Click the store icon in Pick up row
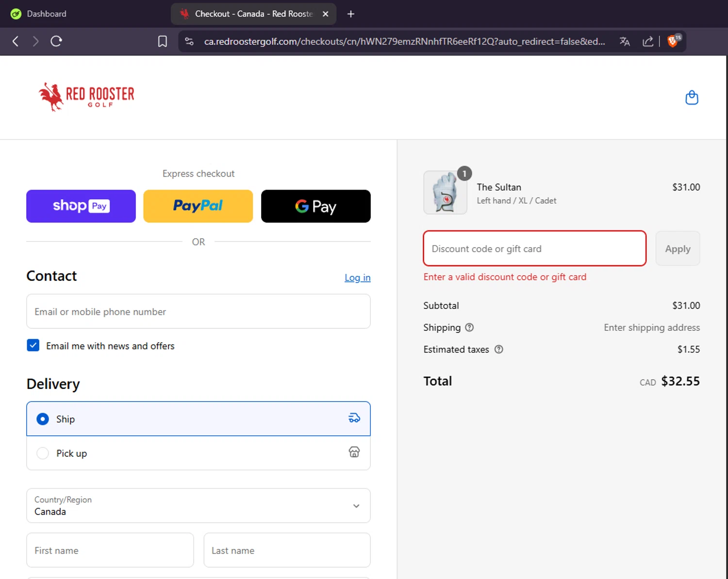The image size is (728, 579). coord(354,452)
